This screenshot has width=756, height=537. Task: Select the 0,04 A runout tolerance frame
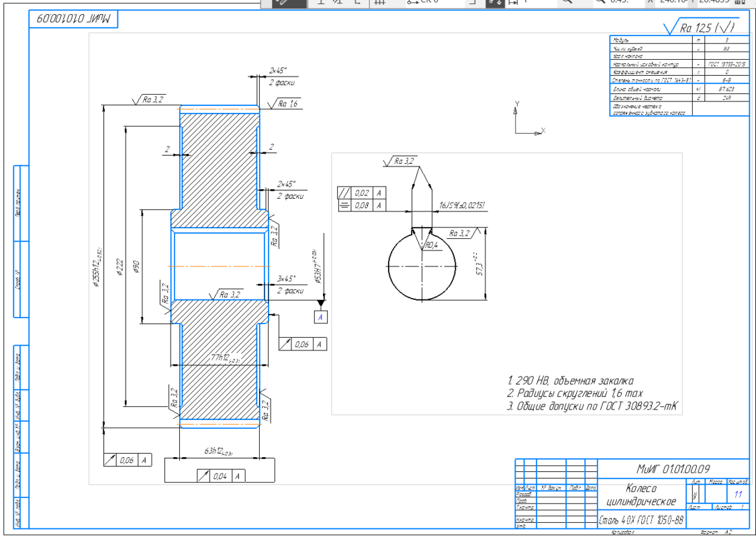[x=221, y=476]
